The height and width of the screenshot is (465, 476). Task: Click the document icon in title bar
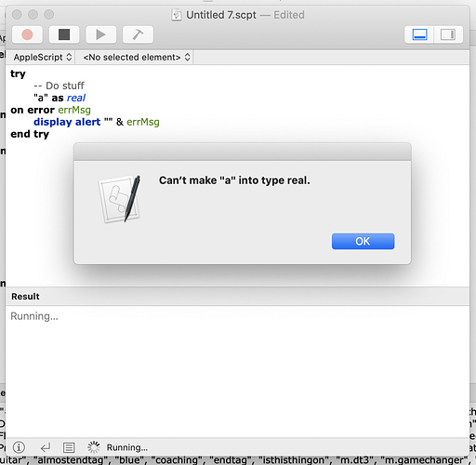click(177, 15)
